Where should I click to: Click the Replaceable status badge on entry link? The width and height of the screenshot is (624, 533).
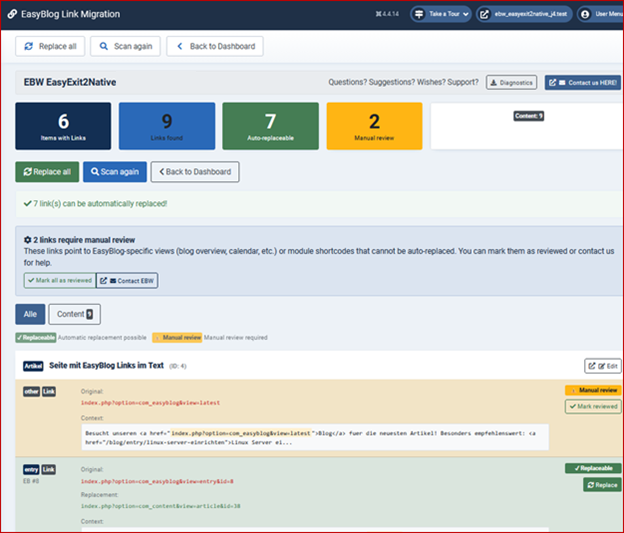pos(593,468)
